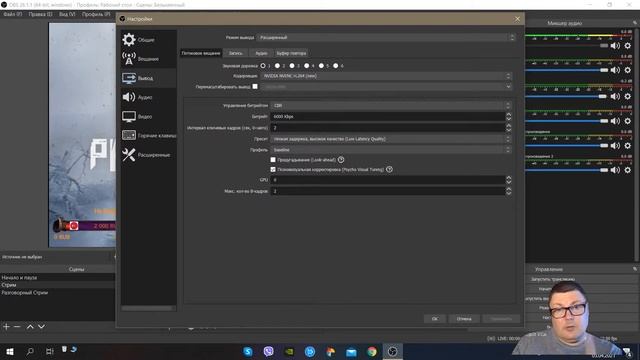Select audio track 5 radio button

tap(321, 65)
